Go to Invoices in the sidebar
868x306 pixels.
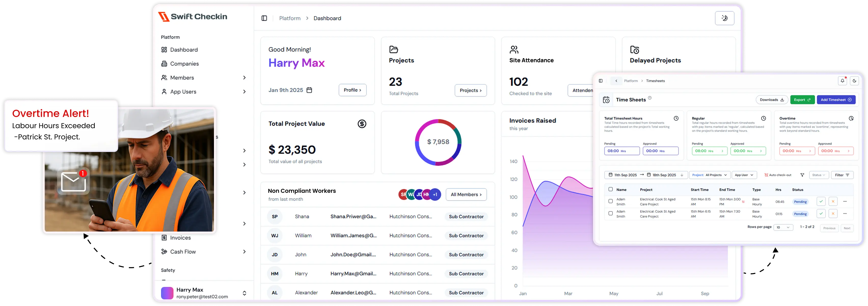[x=180, y=238]
